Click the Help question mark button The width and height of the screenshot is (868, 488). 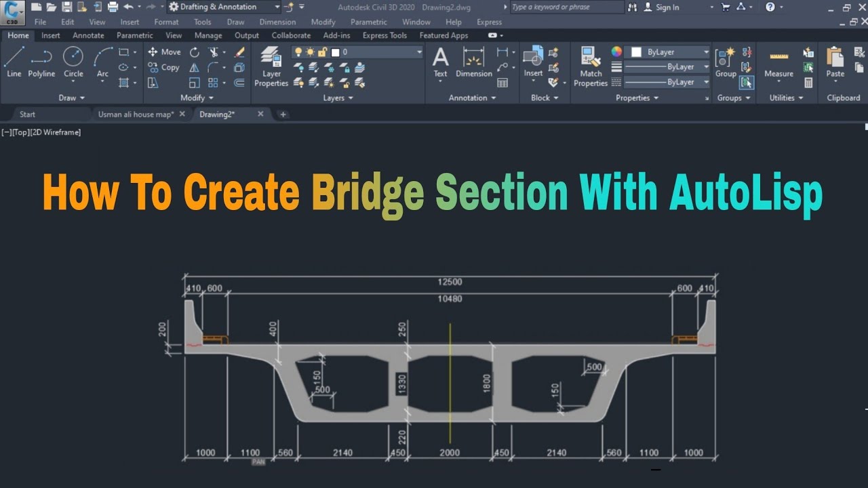coord(770,7)
